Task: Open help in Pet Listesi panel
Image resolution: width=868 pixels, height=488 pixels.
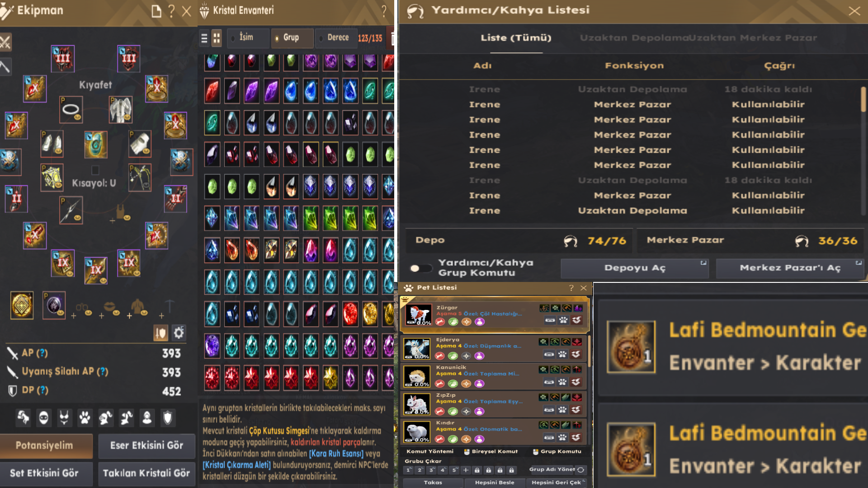Action: (x=571, y=288)
